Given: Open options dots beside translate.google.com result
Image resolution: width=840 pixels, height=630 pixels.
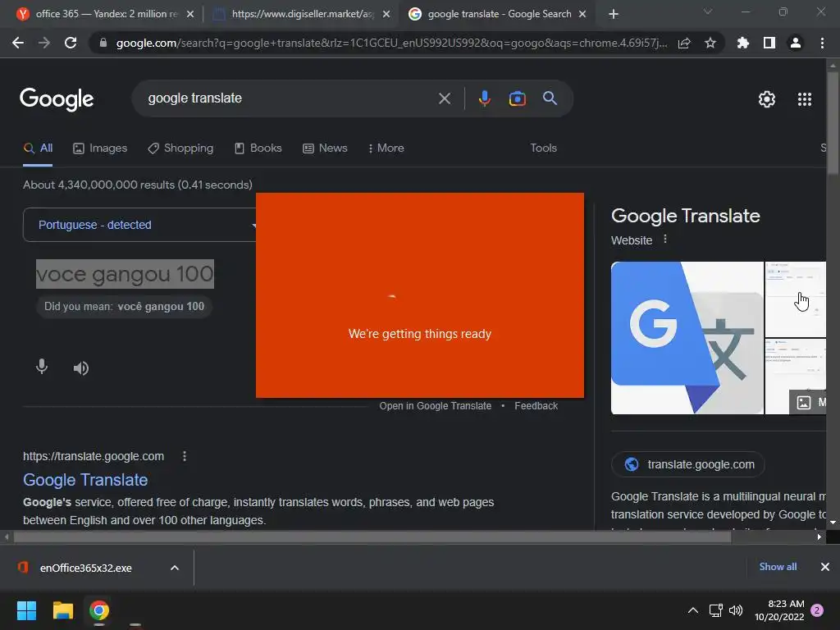Looking at the screenshot, I should (185, 456).
